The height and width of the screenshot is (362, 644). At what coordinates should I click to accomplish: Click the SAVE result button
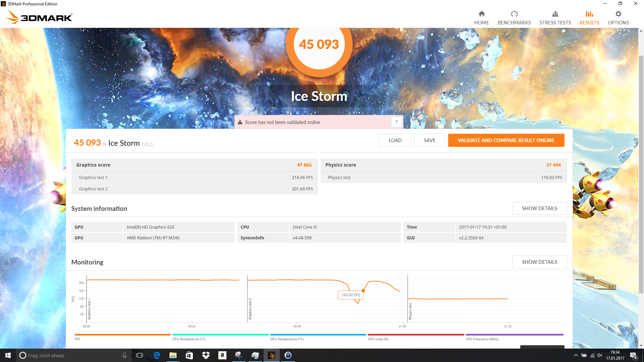(429, 140)
